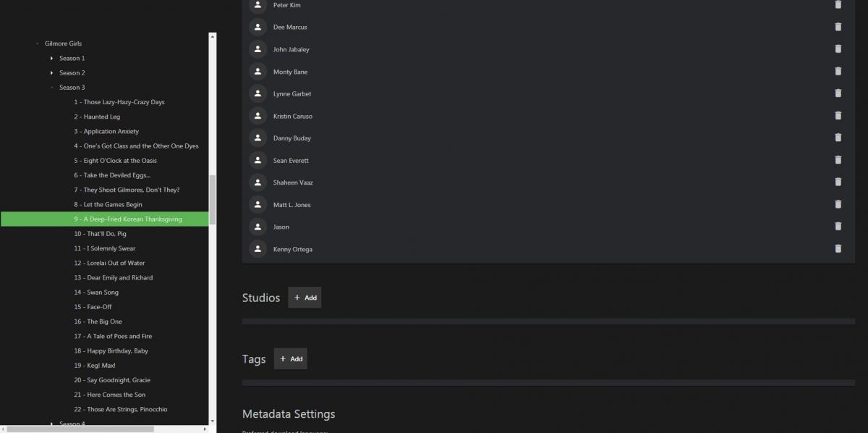The image size is (868, 433).
Task: Remove John Jabaley via trash icon
Action: pyautogui.click(x=838, y=49)
